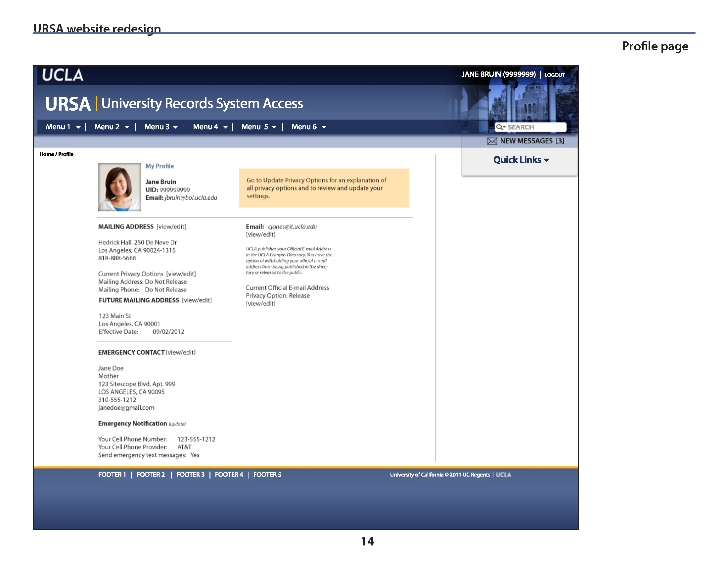
Task: Click view/edit under Email cjones@it.ucla.edu
Action: (x=261, y=235)
